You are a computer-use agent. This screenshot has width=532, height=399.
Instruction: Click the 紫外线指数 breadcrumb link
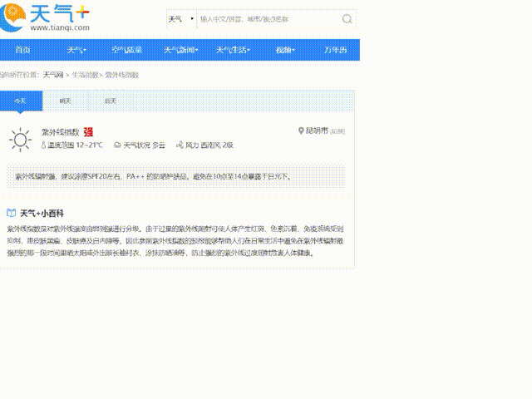[x=122, y=75]
